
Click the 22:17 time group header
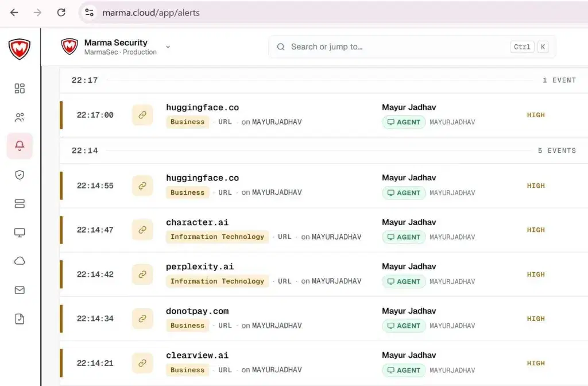pos(85,80)
